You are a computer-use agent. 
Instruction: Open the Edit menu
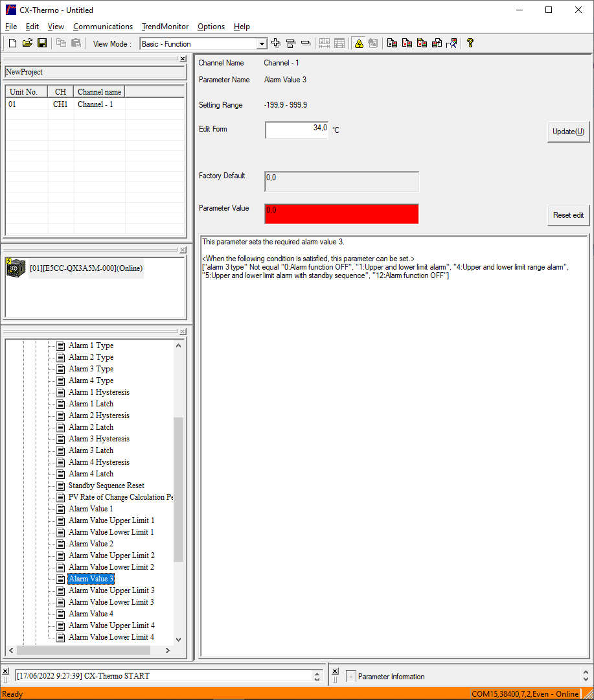(x=32, y=27)
